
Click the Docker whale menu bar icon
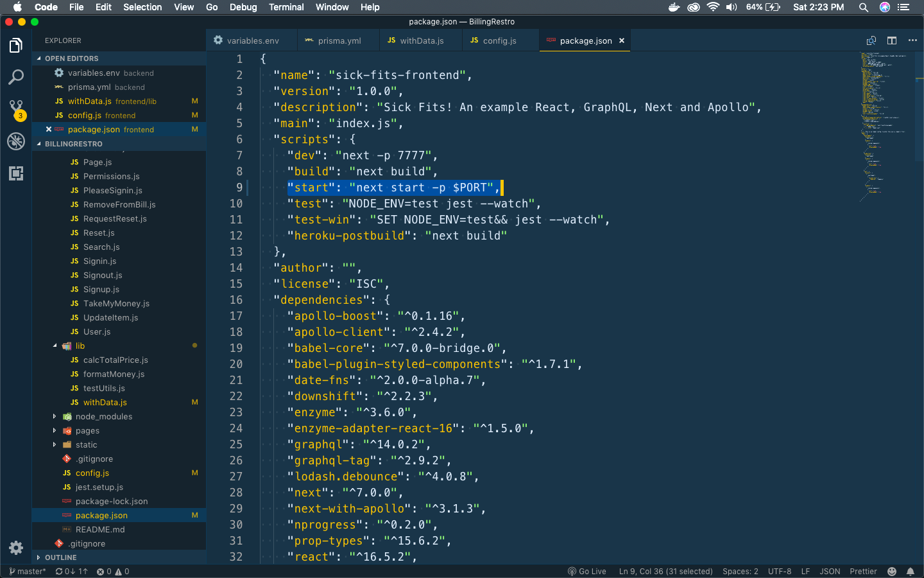coord(674,7)
